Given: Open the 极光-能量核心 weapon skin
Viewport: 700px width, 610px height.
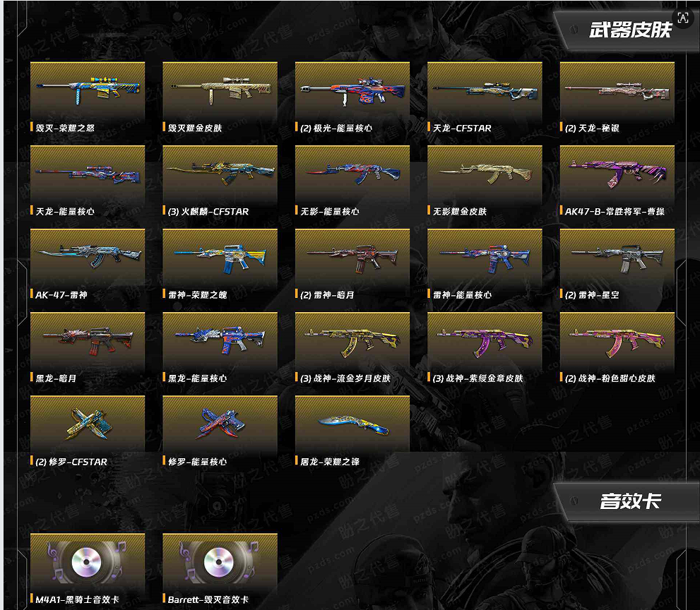Looking at the screenshot, I should point(352,91).
